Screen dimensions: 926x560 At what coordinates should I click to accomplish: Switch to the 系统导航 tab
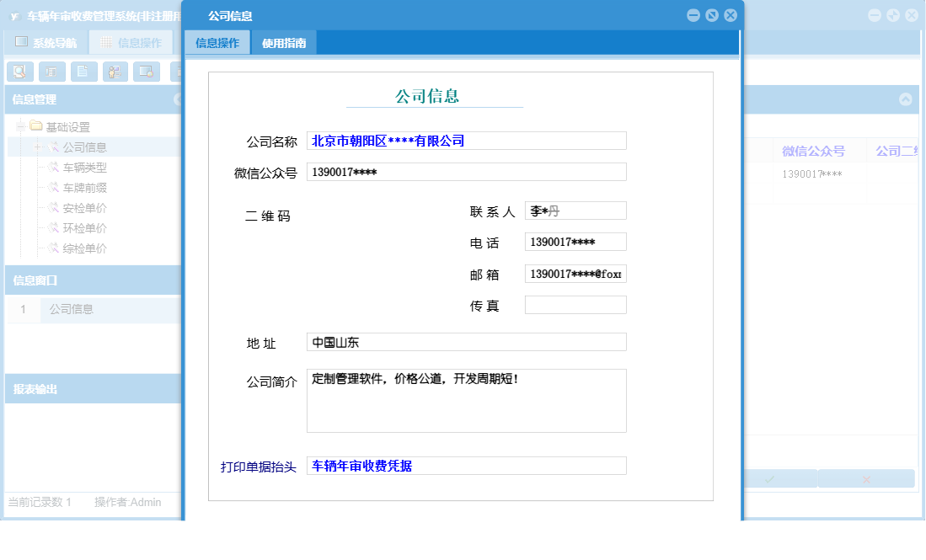[48, 40]
